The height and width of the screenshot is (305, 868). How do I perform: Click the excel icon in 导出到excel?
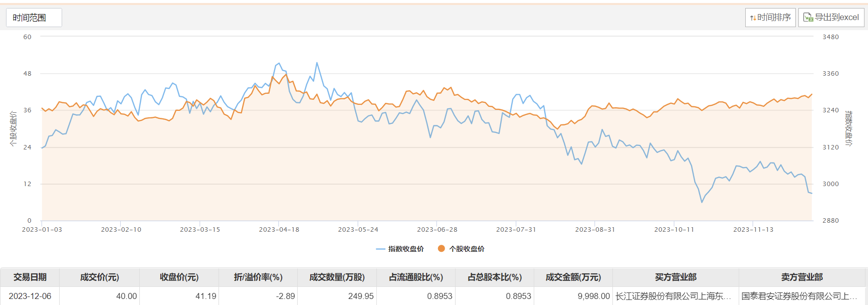click(x=808, y=18)
